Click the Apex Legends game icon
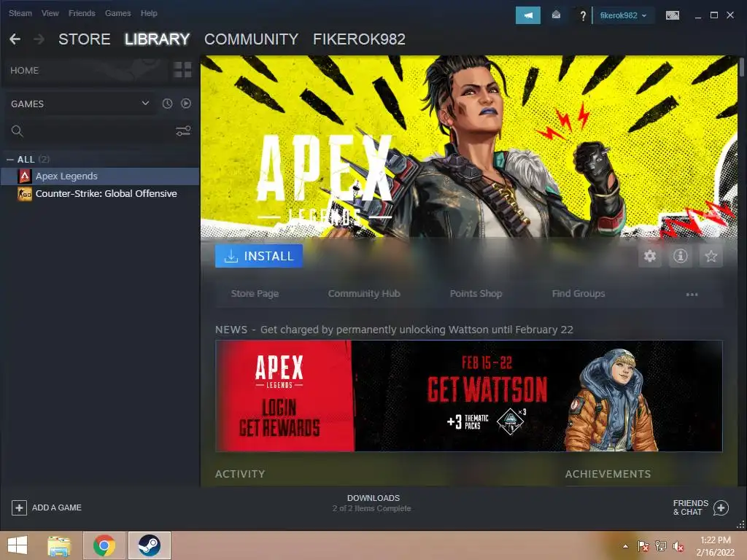The width and height of the screenshot is (747, 560). 25,176
